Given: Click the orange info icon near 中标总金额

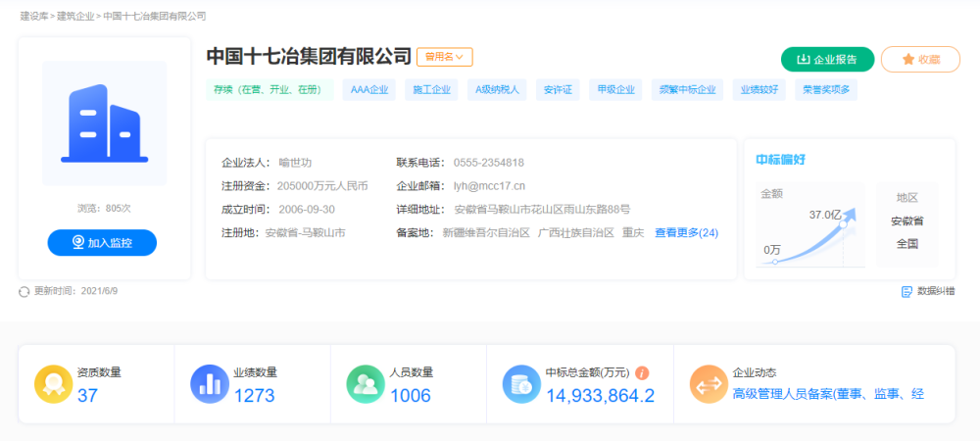Looking at the screenshot, I should click(642, 373).
